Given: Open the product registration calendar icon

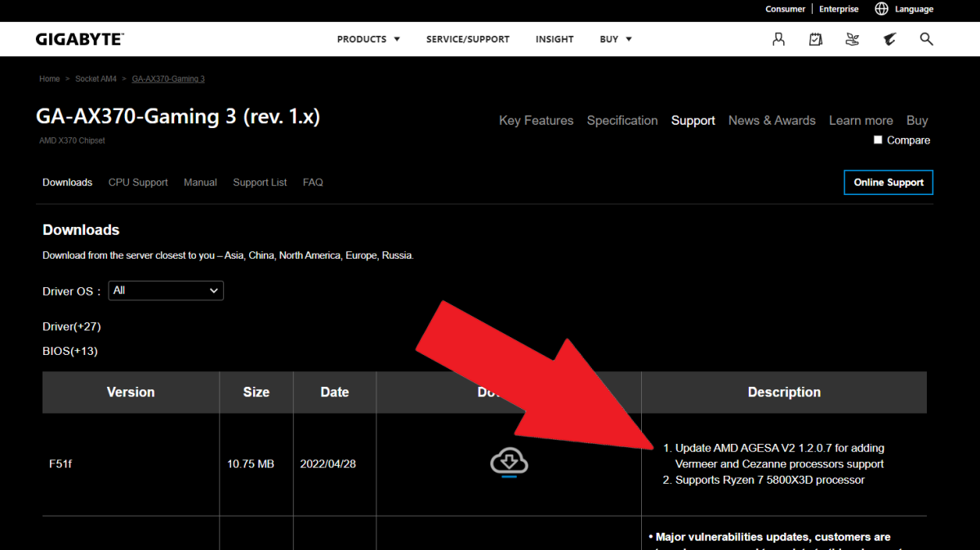Looking at the screenshot, I should tap(815, 39).
